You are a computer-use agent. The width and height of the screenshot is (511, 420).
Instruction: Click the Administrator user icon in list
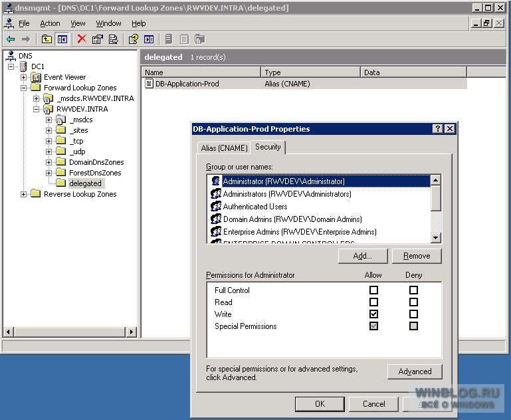coord(216,181)
